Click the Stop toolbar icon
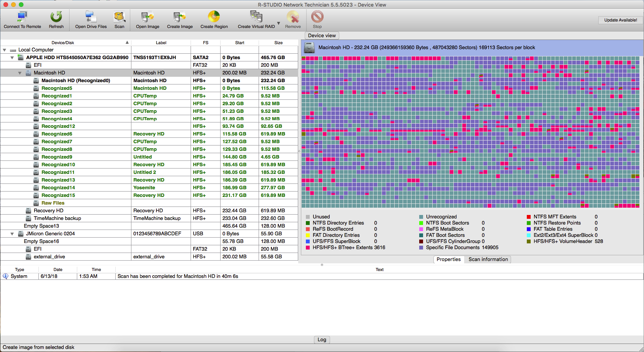The height and width of the screenshot is (352, 644). coord(317,17)
